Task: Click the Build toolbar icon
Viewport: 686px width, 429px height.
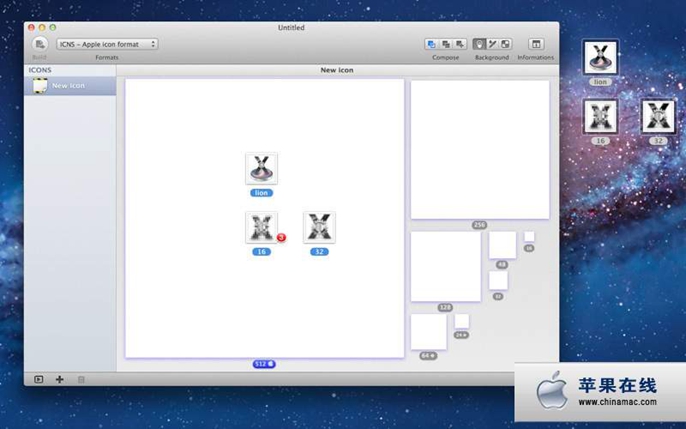Action: [40, 44]
